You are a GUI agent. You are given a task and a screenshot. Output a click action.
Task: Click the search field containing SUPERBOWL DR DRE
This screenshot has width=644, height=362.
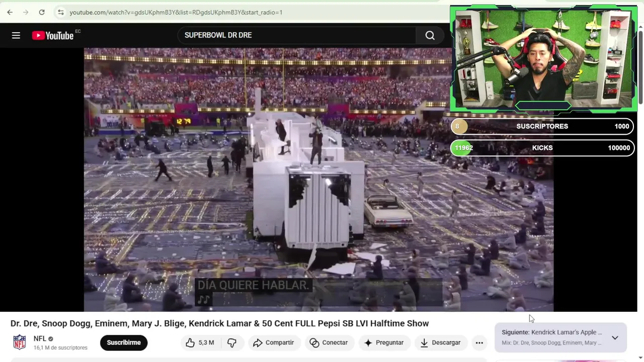(297, 35)
